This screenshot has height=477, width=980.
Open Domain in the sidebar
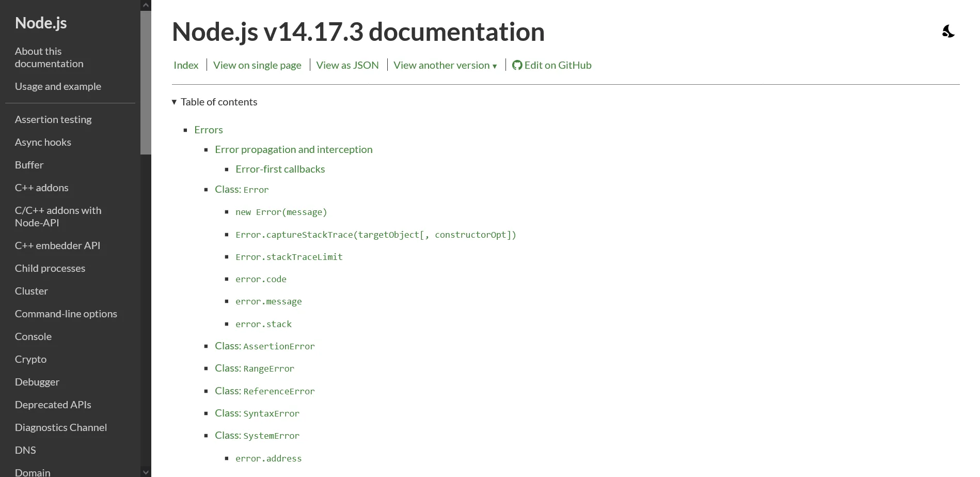point(33,472)
